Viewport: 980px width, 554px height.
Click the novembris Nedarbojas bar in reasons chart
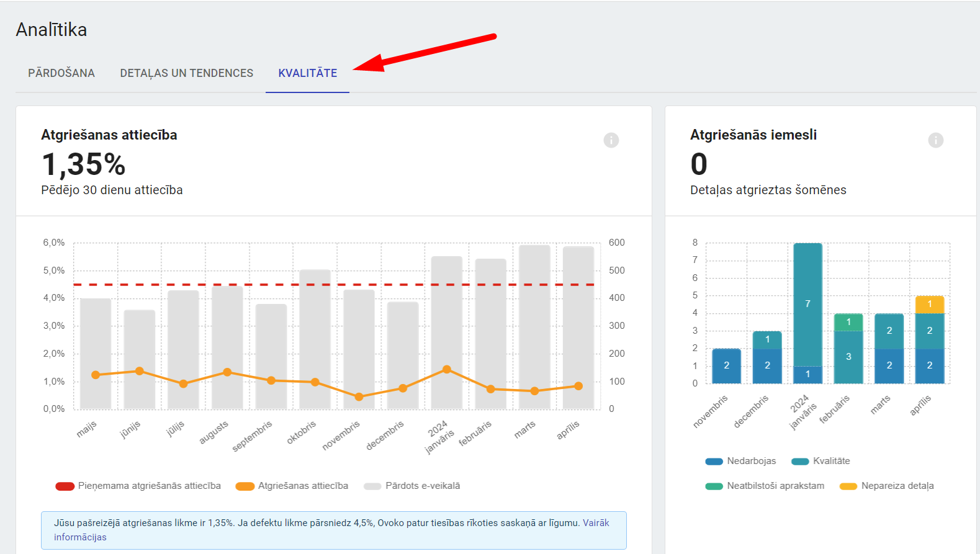pyautogui.click(x=726, y=366)
